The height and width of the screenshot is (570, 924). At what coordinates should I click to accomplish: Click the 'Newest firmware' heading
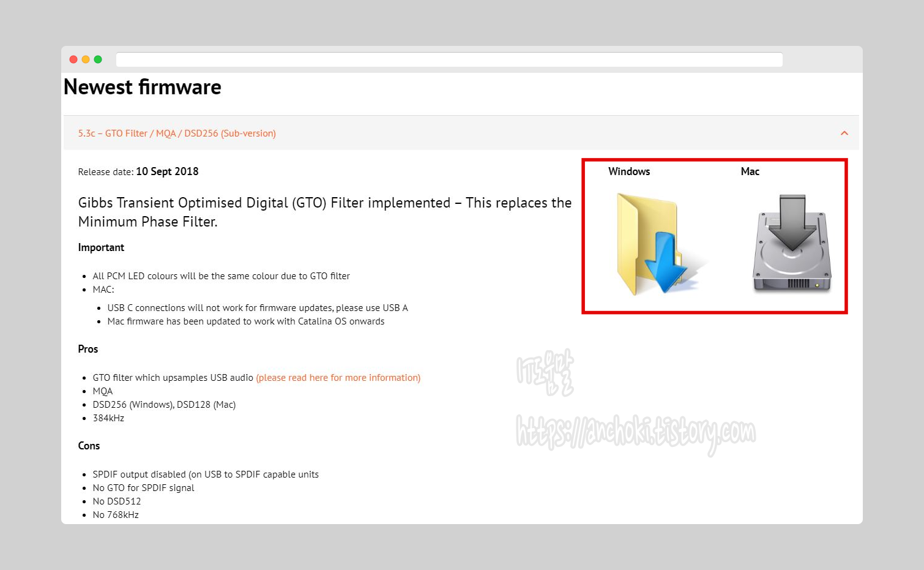[143, 87]
